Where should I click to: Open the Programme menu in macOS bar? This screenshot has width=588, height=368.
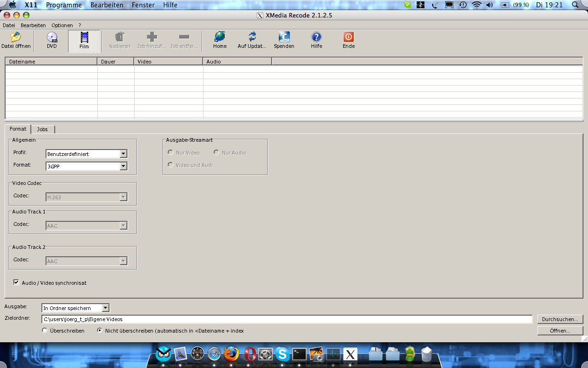[x=64, y=5]
